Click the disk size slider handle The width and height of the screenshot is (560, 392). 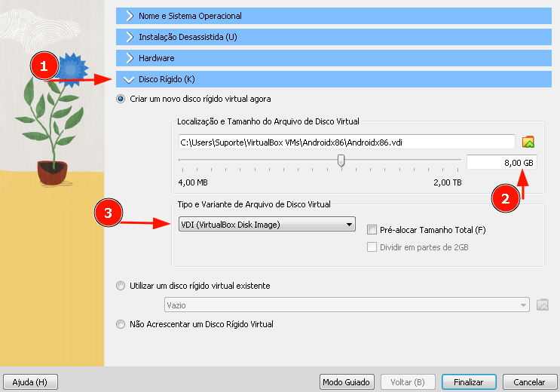341,160
